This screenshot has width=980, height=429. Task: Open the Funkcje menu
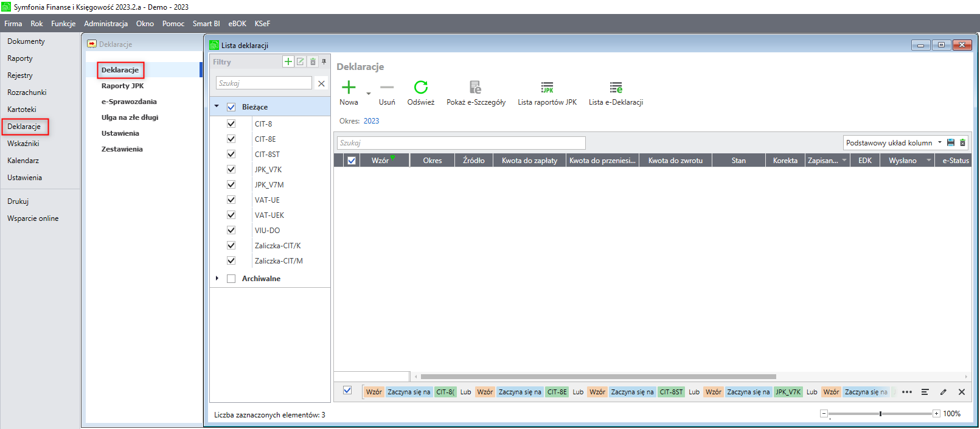click(63, 24)
